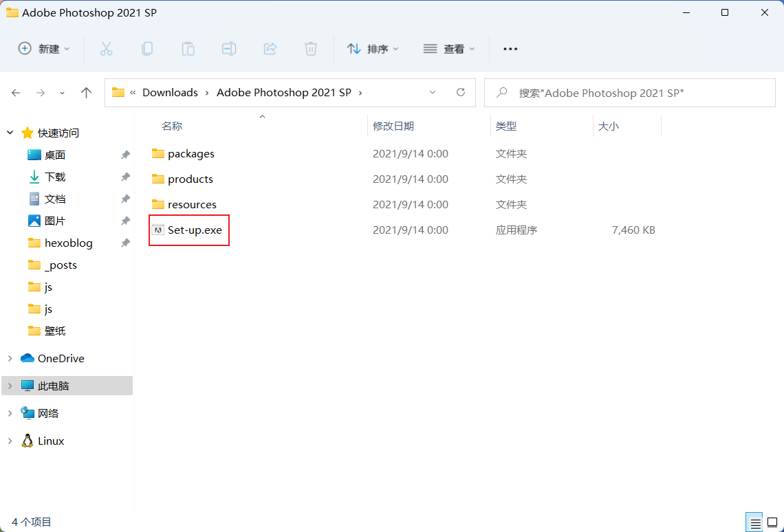Click the up navigation arrow

85,92
